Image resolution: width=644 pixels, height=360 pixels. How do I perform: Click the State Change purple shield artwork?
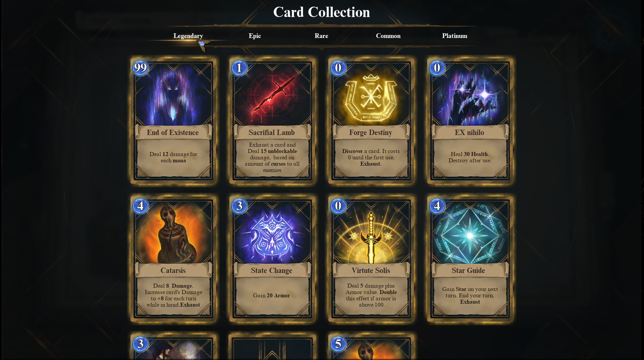click(272, 232)
